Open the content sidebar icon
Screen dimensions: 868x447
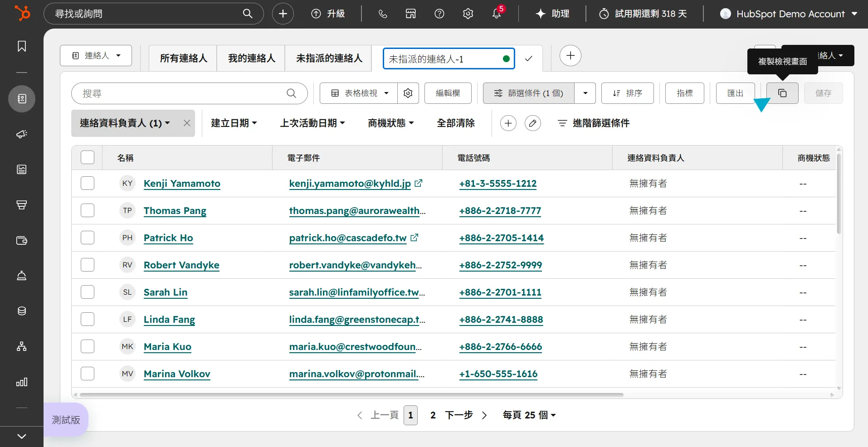pos(22,170)
